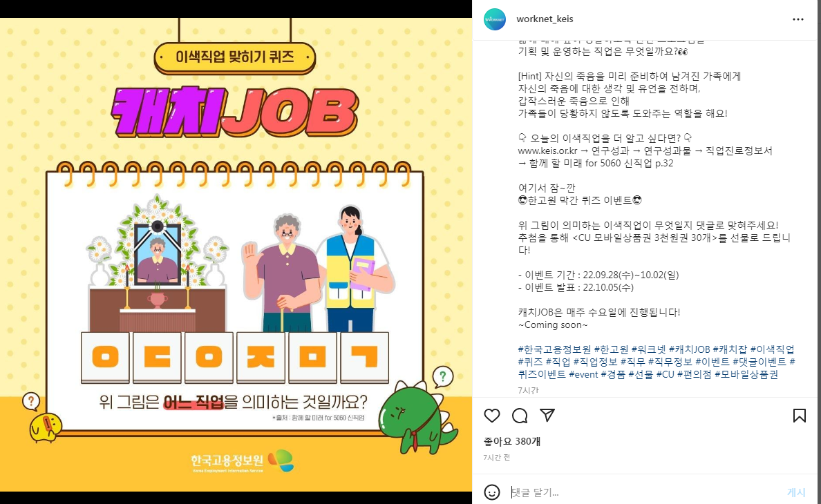Image resolution: width=821 pixels, height=504 pixels.
Task: Click the 7시간 전 post timestamp
Action: (x=496, y=458)
